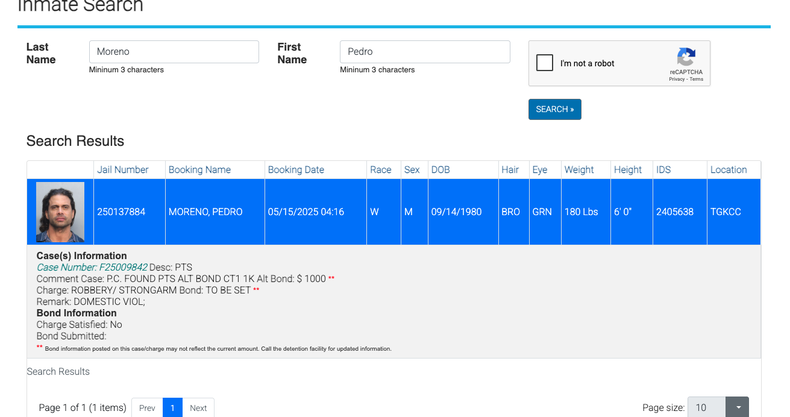Go to the Prev results page
790x417 pixels.
[147, 408]
